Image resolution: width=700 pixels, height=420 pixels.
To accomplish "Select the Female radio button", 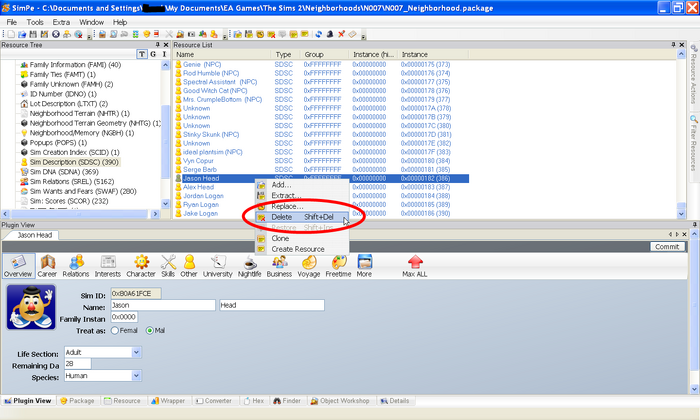I will click(115, 331).
